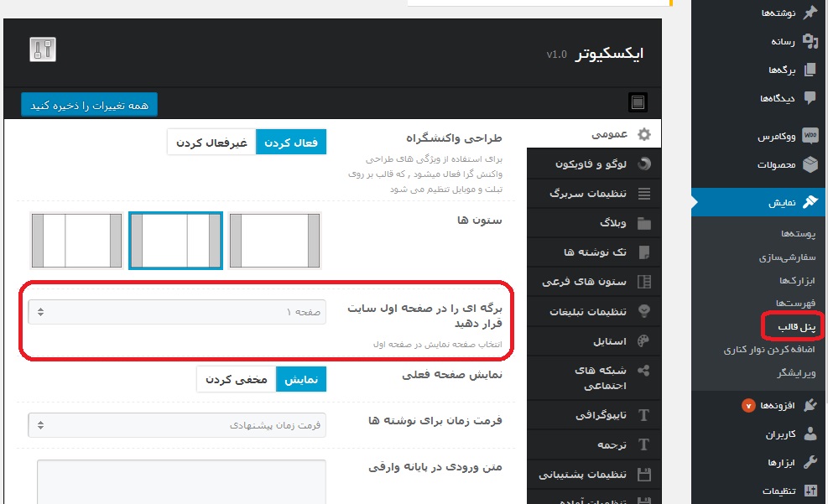Click the expand-all icon beside save bar
Image resolution: width=828 pixels, height=504 pixels.
tap(638, 103)
